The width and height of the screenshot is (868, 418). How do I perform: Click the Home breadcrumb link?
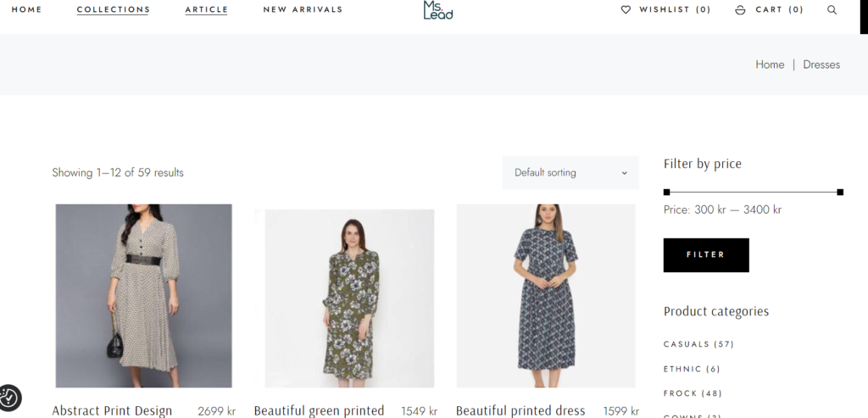pos(770,64)
